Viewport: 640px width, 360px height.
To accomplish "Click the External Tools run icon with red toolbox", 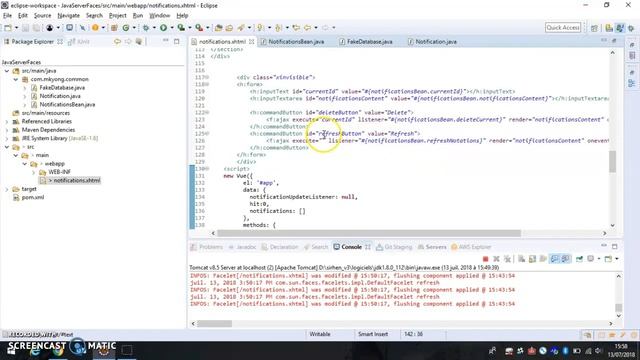I will click(199, 27).
